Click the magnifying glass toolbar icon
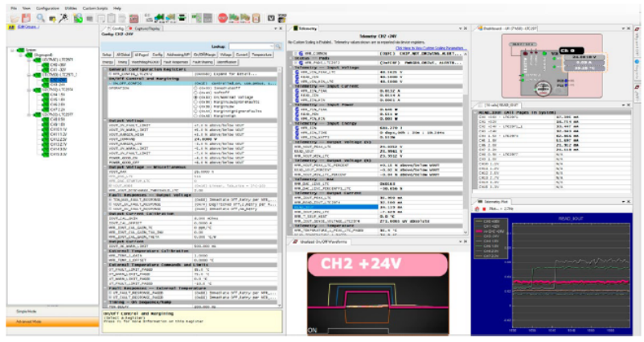Image resolution: width=644 pixels, height=342 pixels. 40,18
